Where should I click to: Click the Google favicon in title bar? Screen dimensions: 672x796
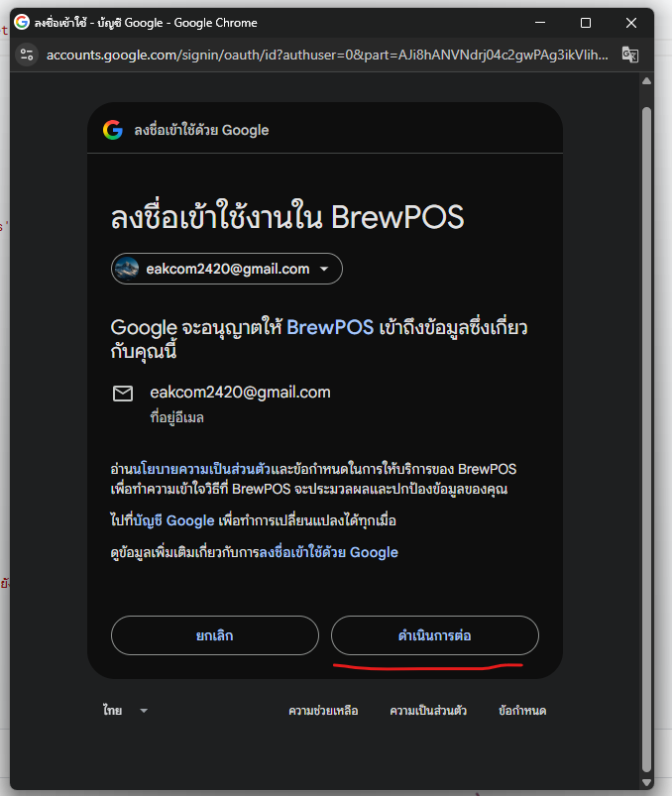(x=22, y=23)
